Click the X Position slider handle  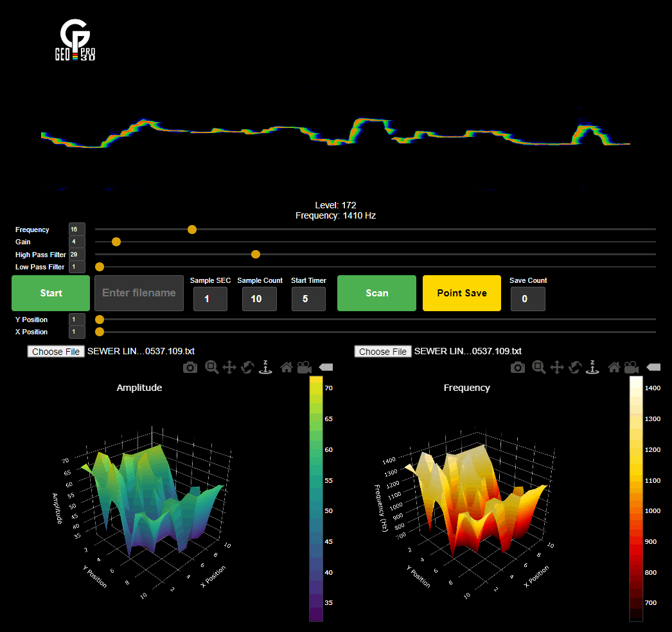[x=100, y=332]
